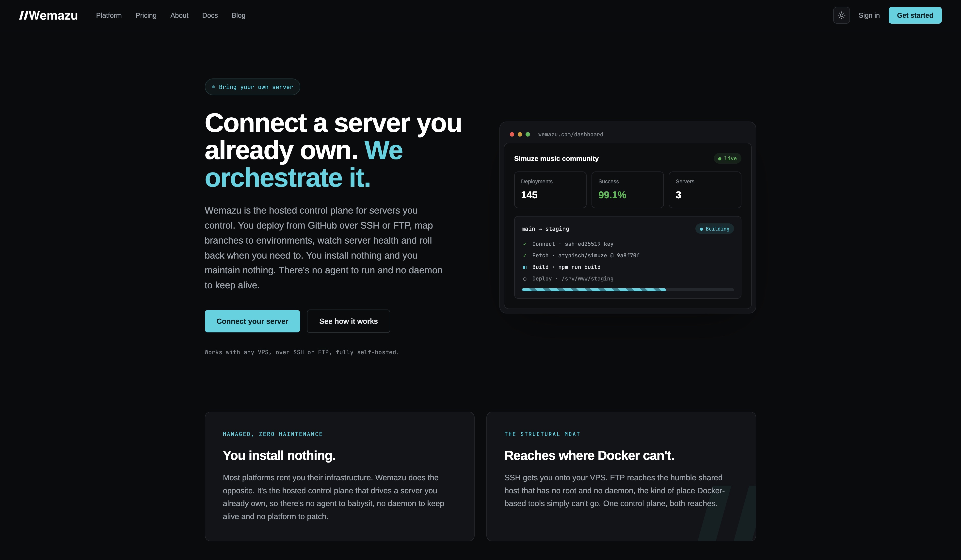Viewport: 961px width, 560px height.
Task: Click the /srv/www/staging deploy text
Action: 587,279
